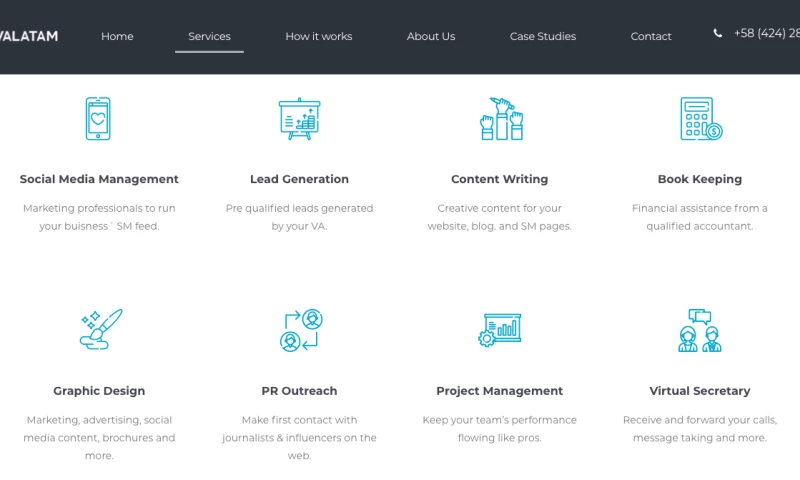This screenshot has width=800, height=480.
Task: Click text 'Financial assistance from a qualified accountant'
Action: [x=699, y=217]
